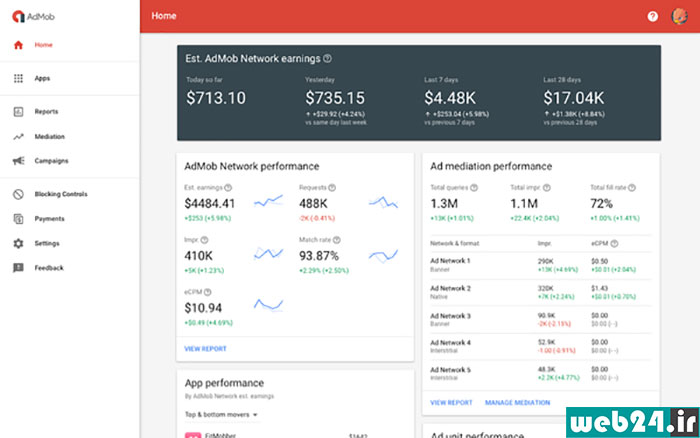Image resolution: width=700 pixels, height=438 pixels.
Task: Click the App performance card title
Action: point(224,383)
